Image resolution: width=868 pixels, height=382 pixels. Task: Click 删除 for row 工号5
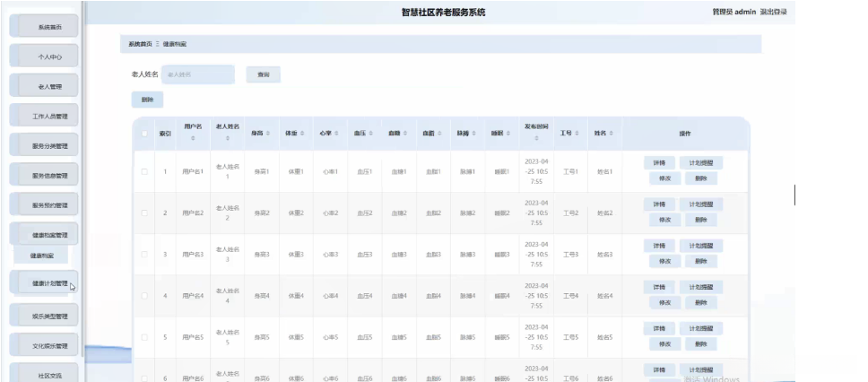click(701, 344)
